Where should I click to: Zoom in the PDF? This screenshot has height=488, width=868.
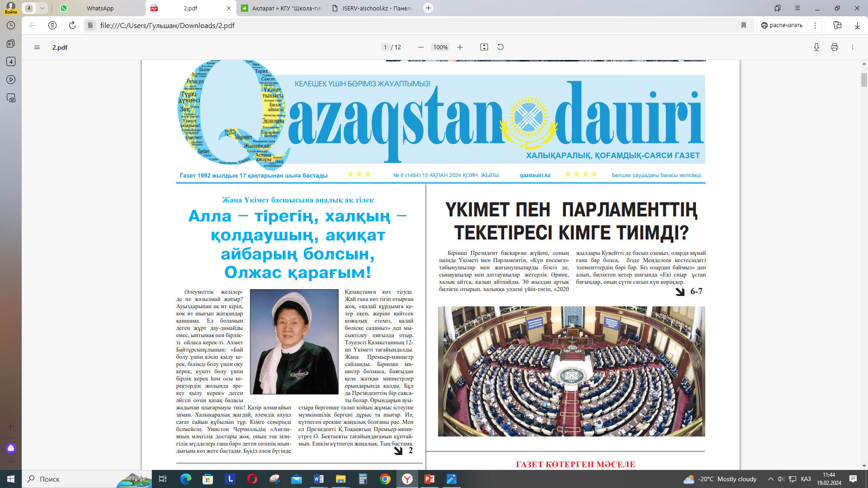pos(460,47)
